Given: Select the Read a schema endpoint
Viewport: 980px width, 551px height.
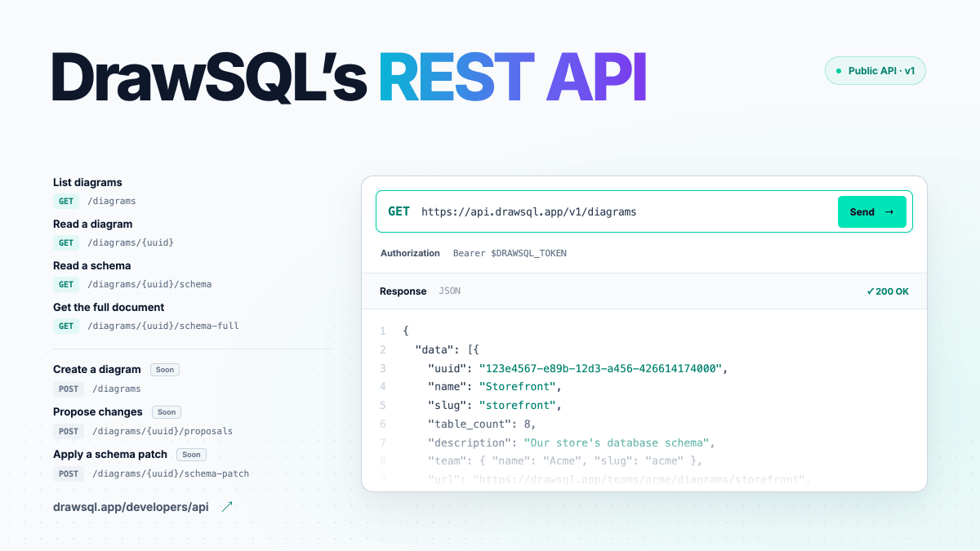Looking at the screenshot, I should coord(91,265).
